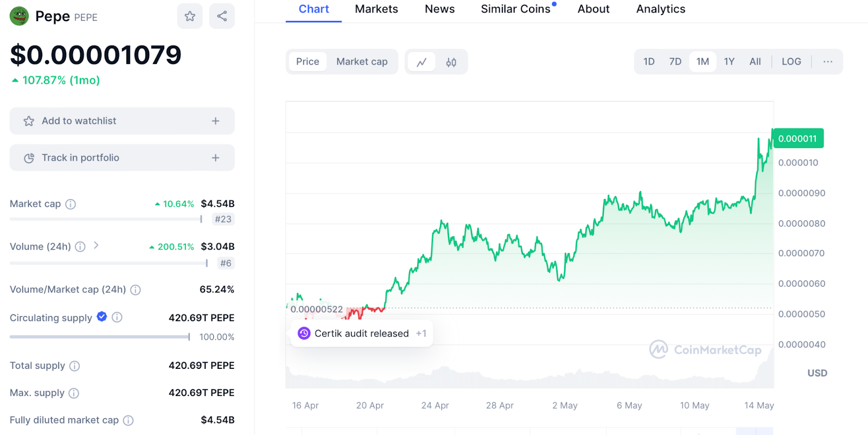Screen dimensions: 868x435
Task: Click the 0.000011 current price label
Action: click(x=797, y=138)
